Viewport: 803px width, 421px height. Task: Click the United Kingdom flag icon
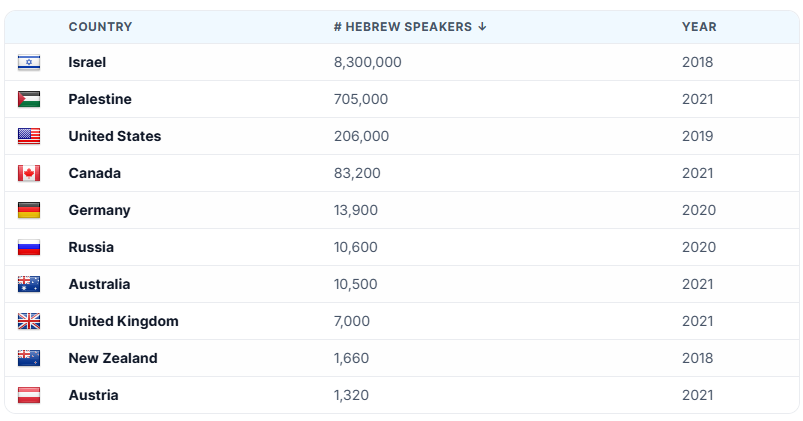29,321
